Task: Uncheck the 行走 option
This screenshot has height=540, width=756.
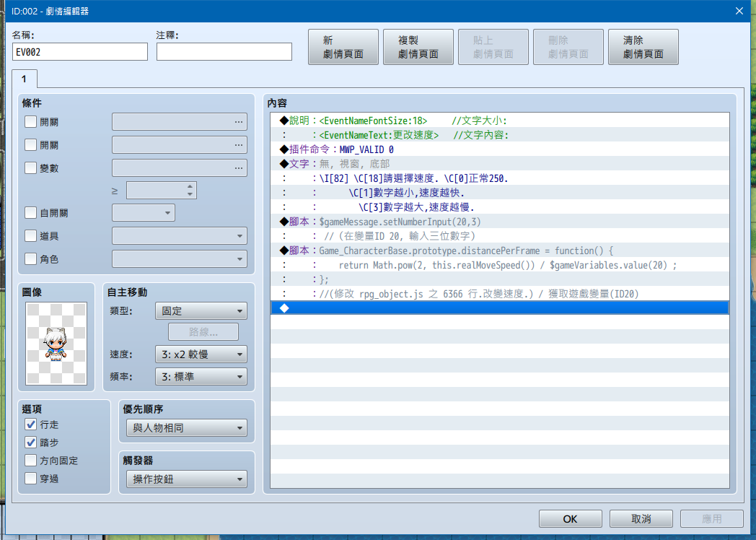Action: click(x=30, y=424)
